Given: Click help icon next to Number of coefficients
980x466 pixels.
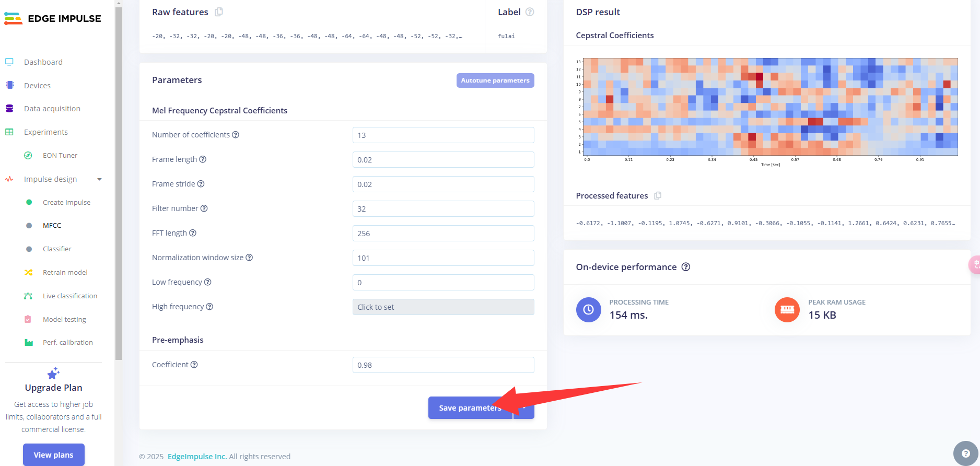Looking at the screenshot, I should 236,135.
